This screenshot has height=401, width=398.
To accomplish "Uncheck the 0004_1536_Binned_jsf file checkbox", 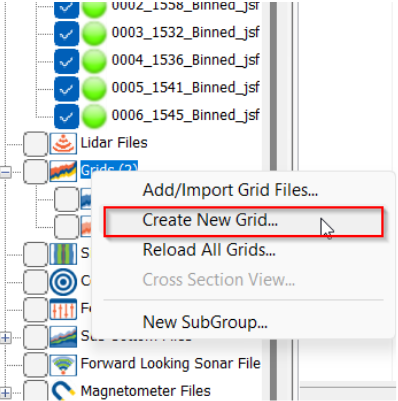I will pos(66,61).
